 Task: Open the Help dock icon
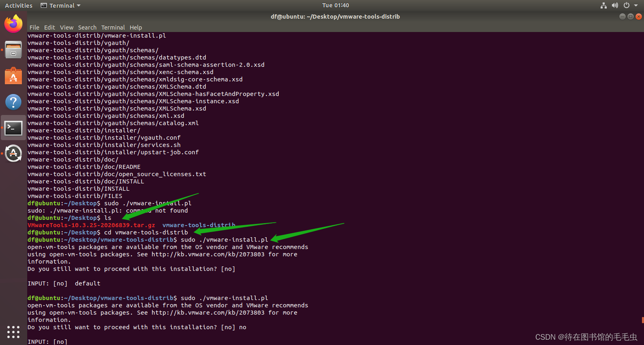13,102
